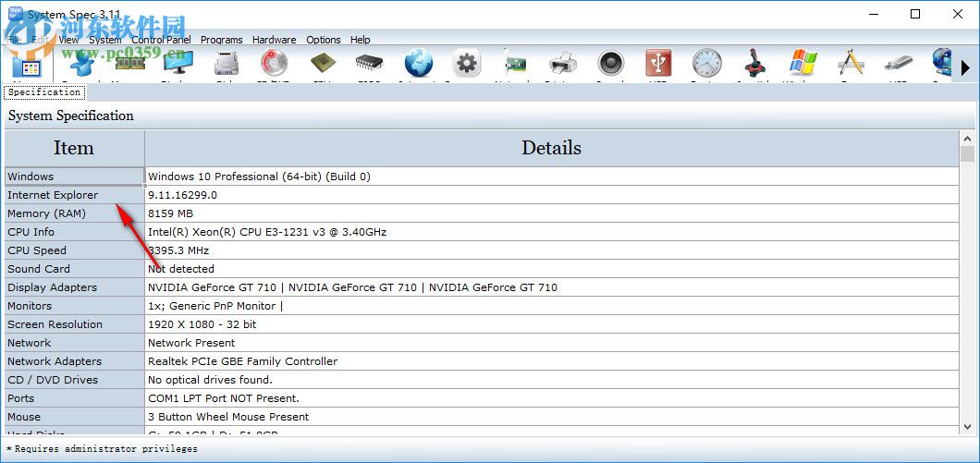Open the Hardware menu
Screen dimensions: 980x463
point(275,40)
